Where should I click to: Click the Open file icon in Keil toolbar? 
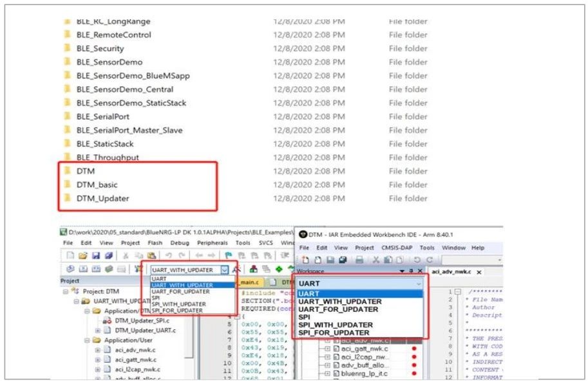(82, 255)
